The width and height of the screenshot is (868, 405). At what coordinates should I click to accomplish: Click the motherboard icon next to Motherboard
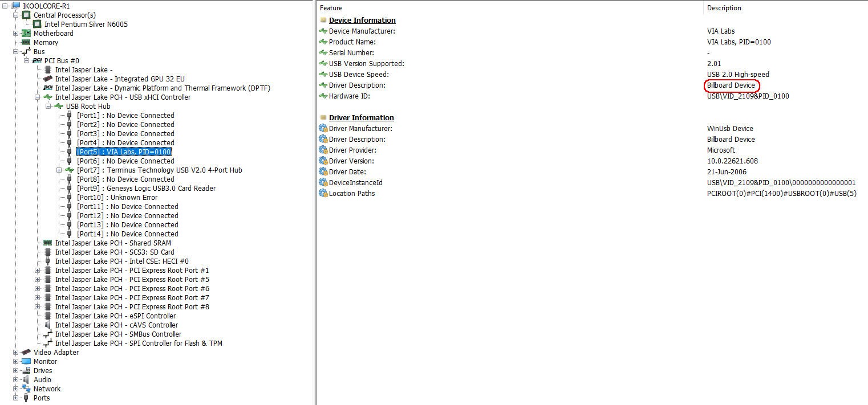click(x=26, y=33)
